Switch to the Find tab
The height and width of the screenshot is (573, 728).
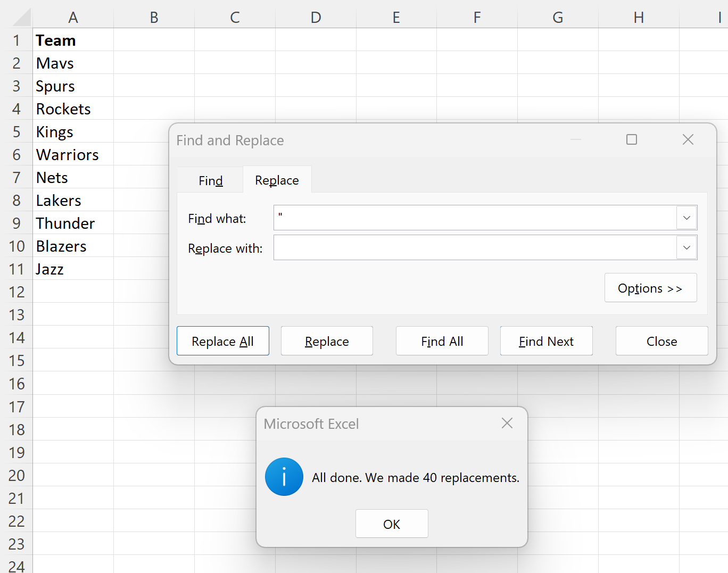(x=211, y=180)
